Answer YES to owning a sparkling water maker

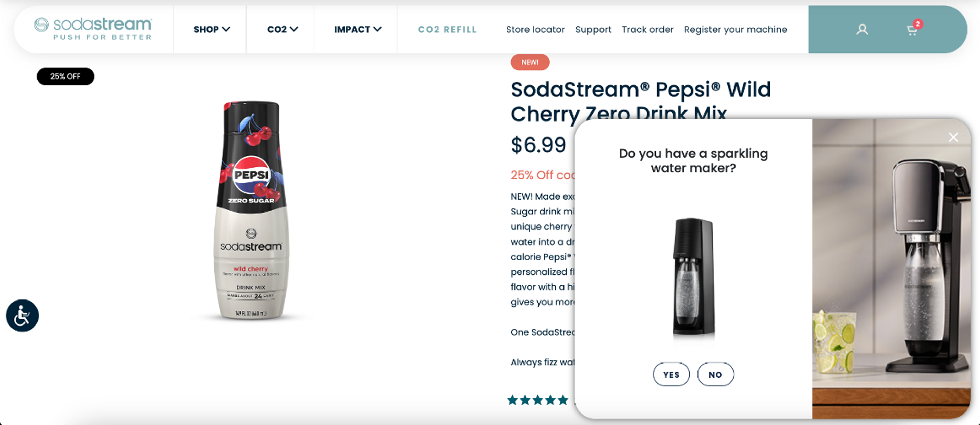[671, 374]
